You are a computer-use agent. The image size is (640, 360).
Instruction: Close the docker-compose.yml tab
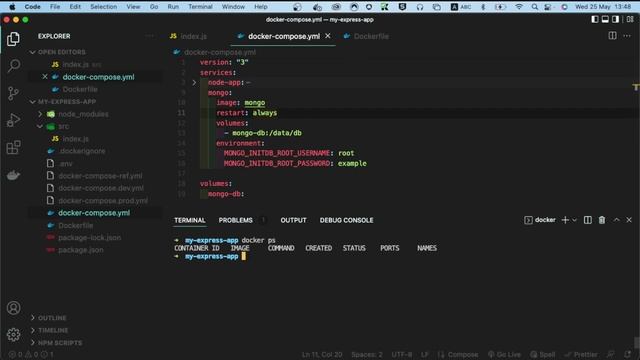click(x=328, y=36)
